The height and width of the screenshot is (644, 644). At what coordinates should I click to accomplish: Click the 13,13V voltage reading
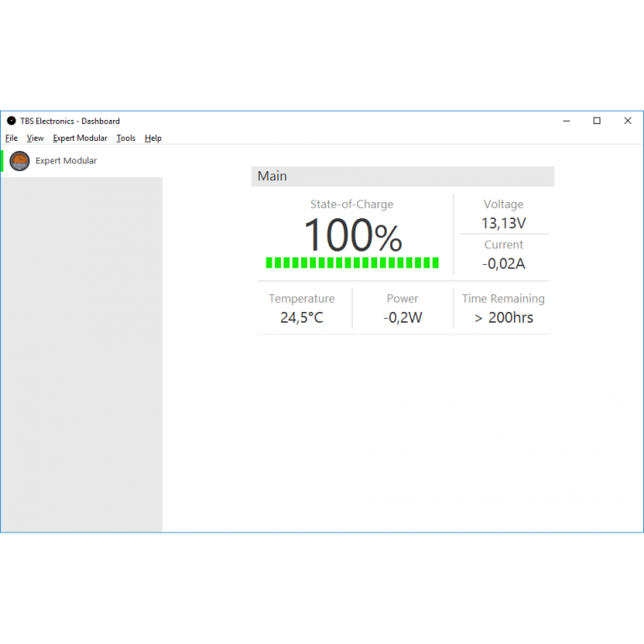[x=503, y=223]
